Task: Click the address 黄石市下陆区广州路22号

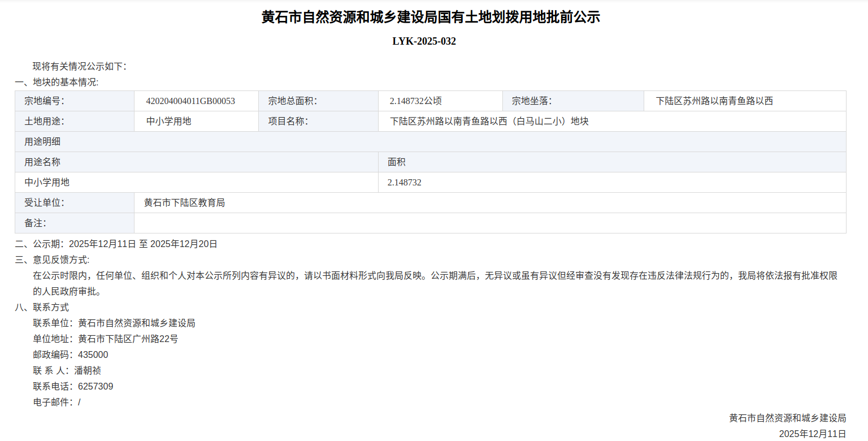Action: tap(128, 339)
